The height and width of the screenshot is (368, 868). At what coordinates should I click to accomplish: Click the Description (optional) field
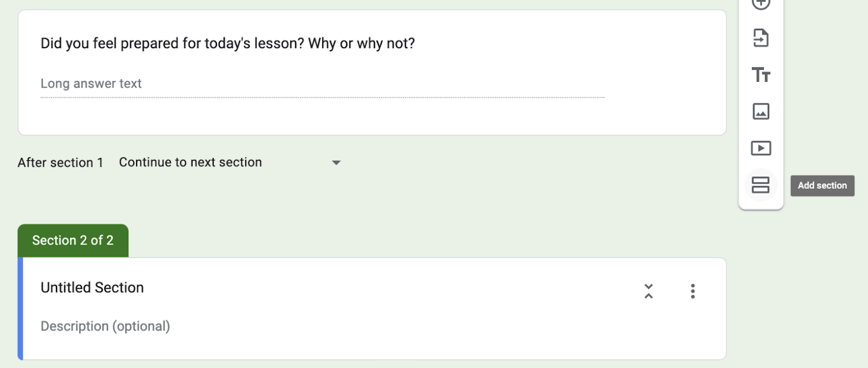pos(105,326)
